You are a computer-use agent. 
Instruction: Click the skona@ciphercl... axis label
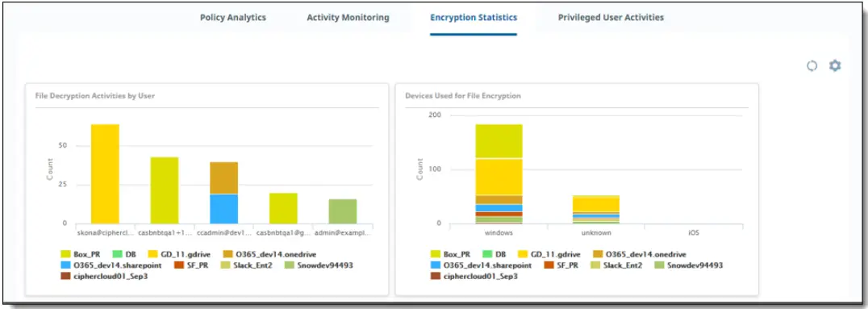(x=106, y=233)
